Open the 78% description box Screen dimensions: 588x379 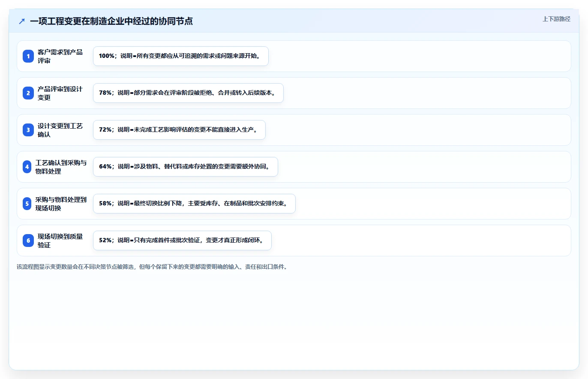pos(188,93)
